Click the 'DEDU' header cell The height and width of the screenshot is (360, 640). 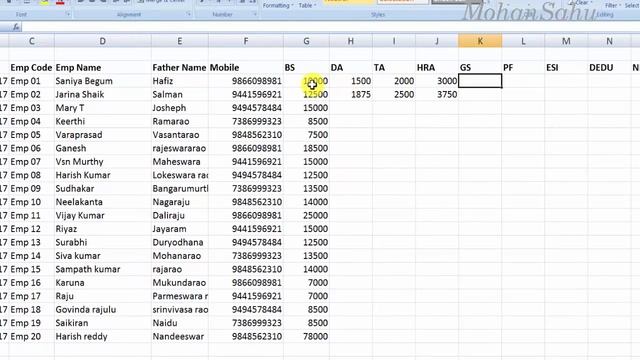click(609, 67)
